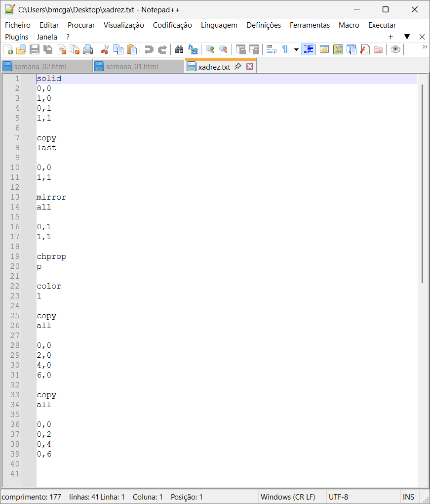The width and height of the screenshot is (430, 504).
Task: Click the Paste clipboard icon
Action: (x=131, y=49)
